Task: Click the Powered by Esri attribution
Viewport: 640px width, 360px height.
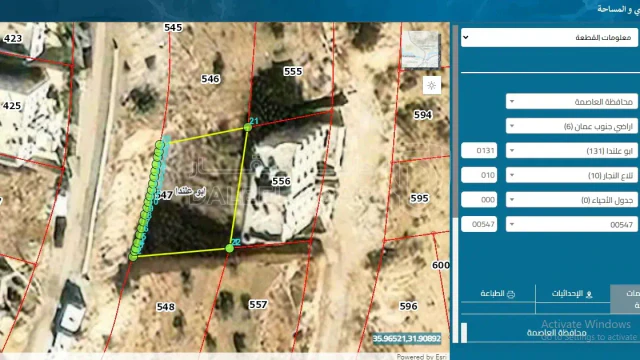Action: 421,357
